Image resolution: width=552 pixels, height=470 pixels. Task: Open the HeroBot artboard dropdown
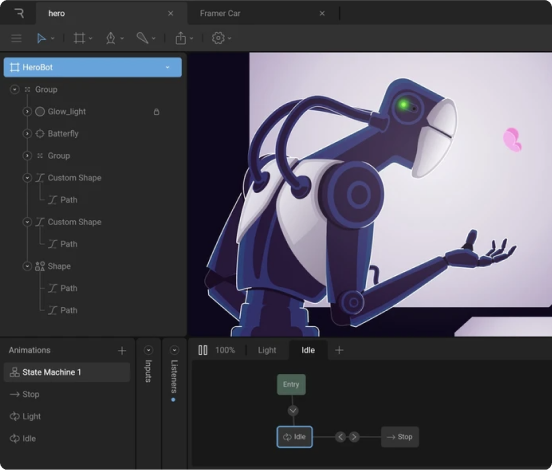168,67
